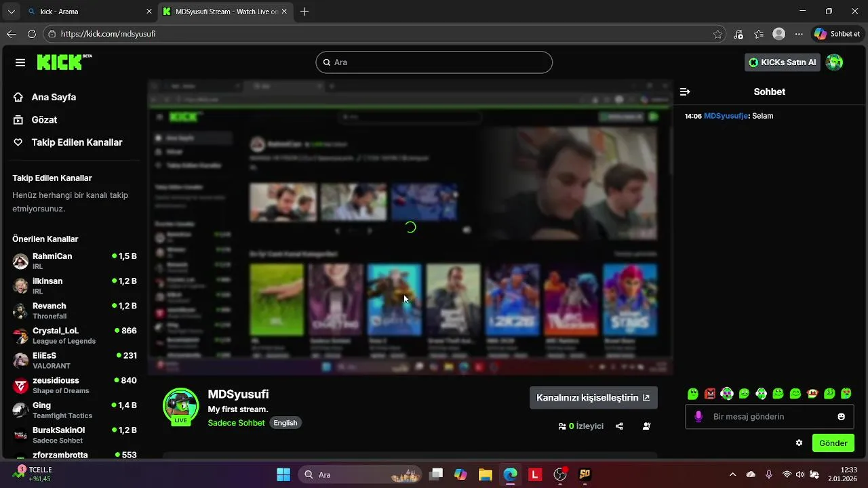
Task: Open EliEsS VALORANT channel
Action: pyautogui.click(x=75, y=361)
